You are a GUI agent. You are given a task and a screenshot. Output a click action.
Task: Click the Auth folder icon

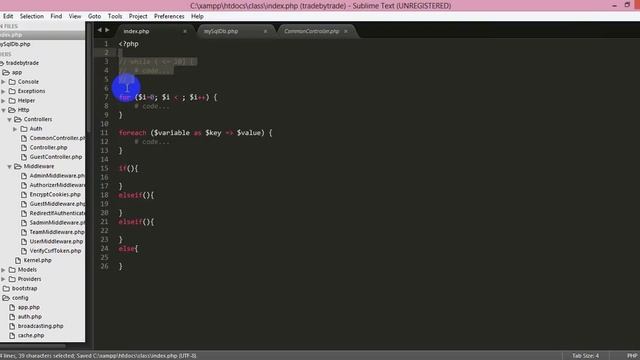24,129
